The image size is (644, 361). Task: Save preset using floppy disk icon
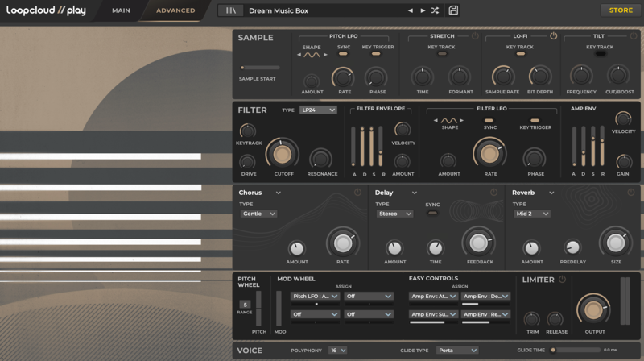[x=453, y=10]
